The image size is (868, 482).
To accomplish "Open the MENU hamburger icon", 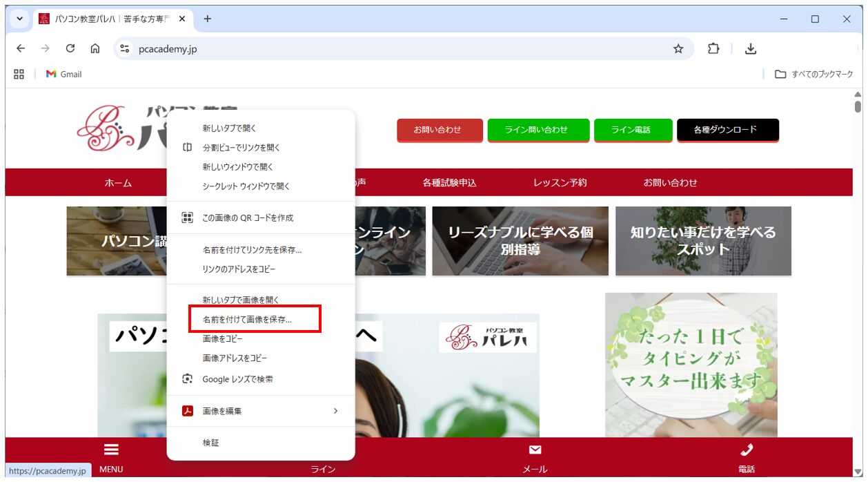I will (110, 449).
